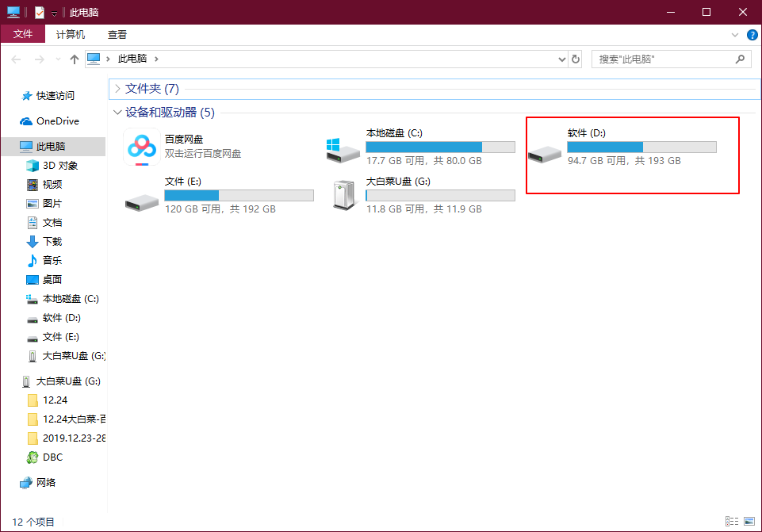Click the 桌面 icon in sidebar
Screen dimensions: 762x532
tap(32, 280)
